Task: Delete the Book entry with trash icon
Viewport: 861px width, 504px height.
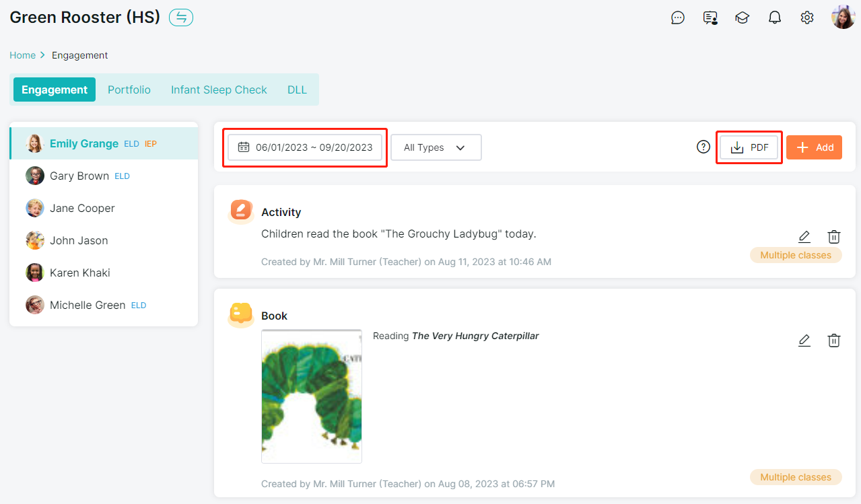Action: pyautogui.click(x=834, y=340)
